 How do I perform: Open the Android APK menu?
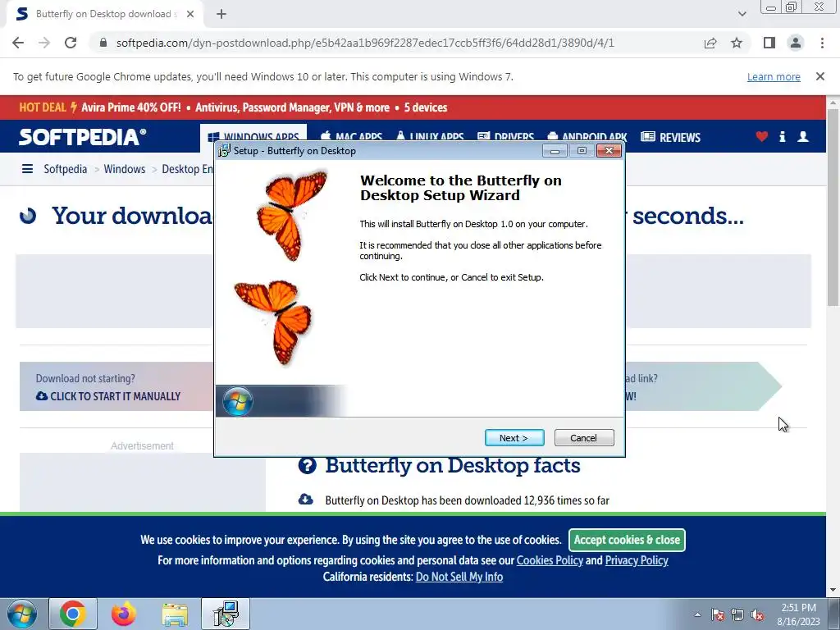click(x=587, y=137)
